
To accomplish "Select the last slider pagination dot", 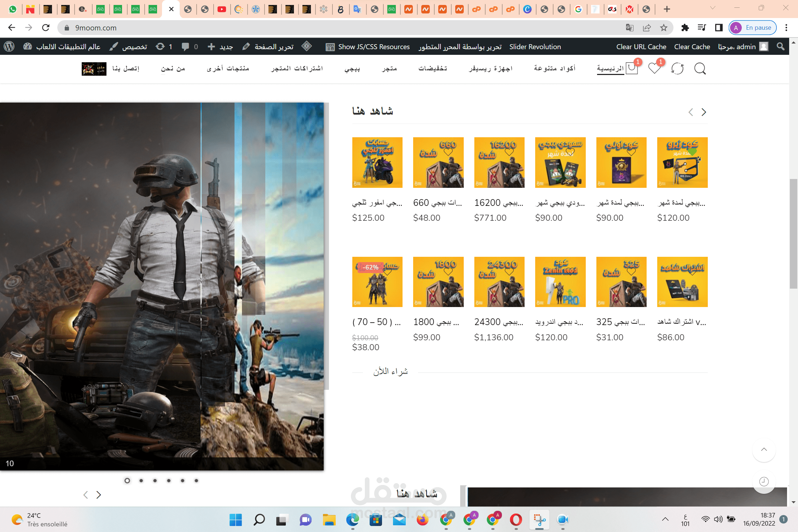I will coord(196,480).
